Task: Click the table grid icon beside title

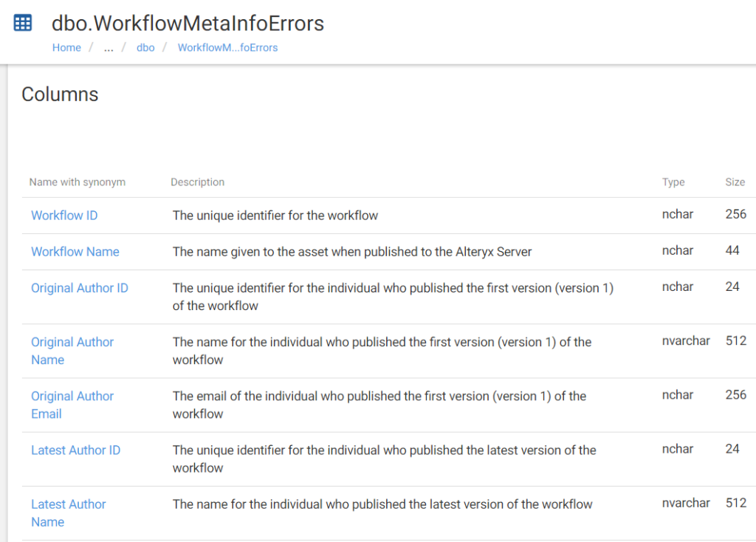Action: (x=23, y=23)
